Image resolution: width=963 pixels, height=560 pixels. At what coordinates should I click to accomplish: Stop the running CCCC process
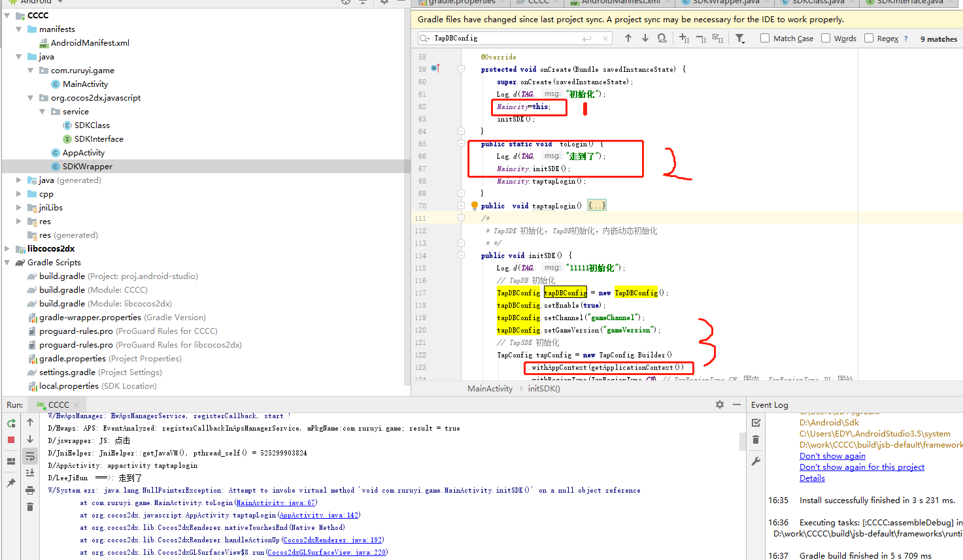point(11,440)
